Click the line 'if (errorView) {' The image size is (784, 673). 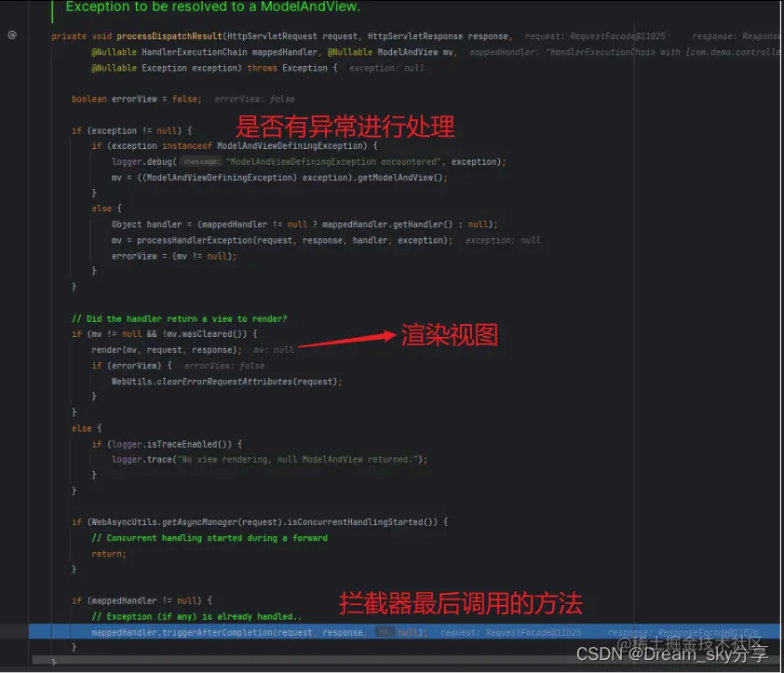click(131, 366)
